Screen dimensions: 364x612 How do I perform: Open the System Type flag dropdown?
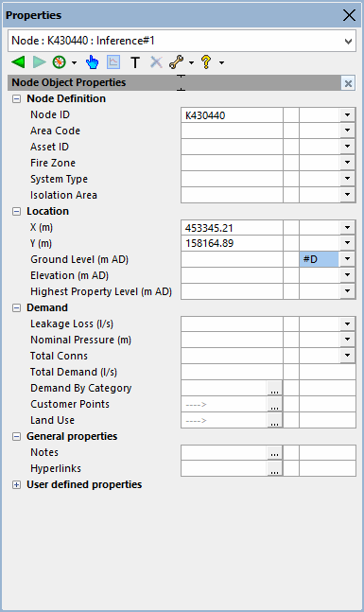(x=347, y=179)
